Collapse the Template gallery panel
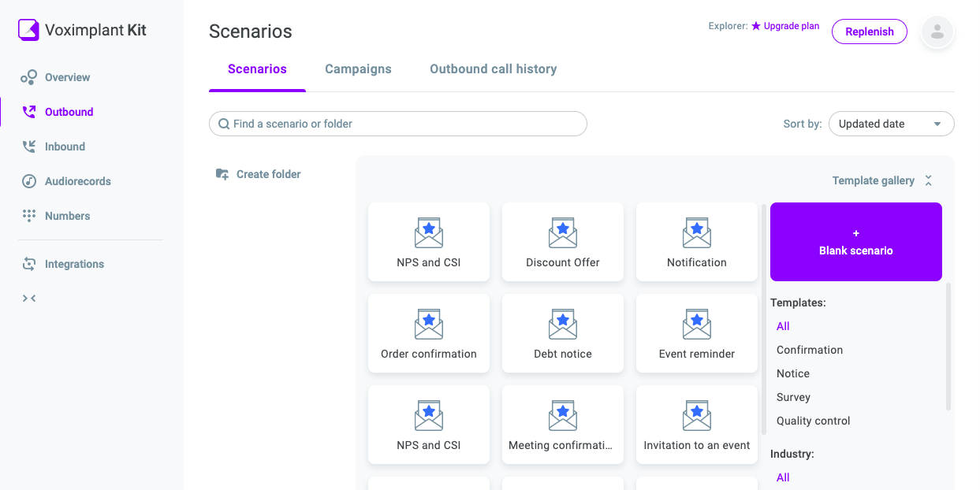Screen dimensions: 980x490 (928, 180)
